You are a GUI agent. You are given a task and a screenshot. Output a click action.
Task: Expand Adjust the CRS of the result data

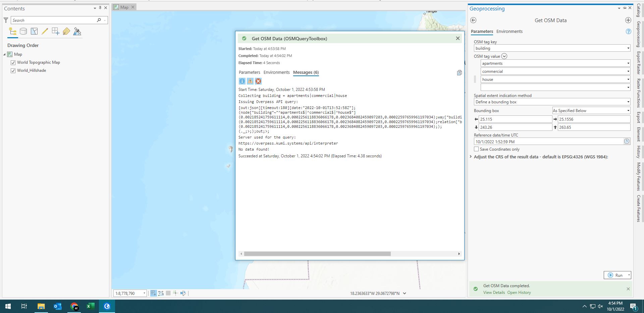click(470, 157)
